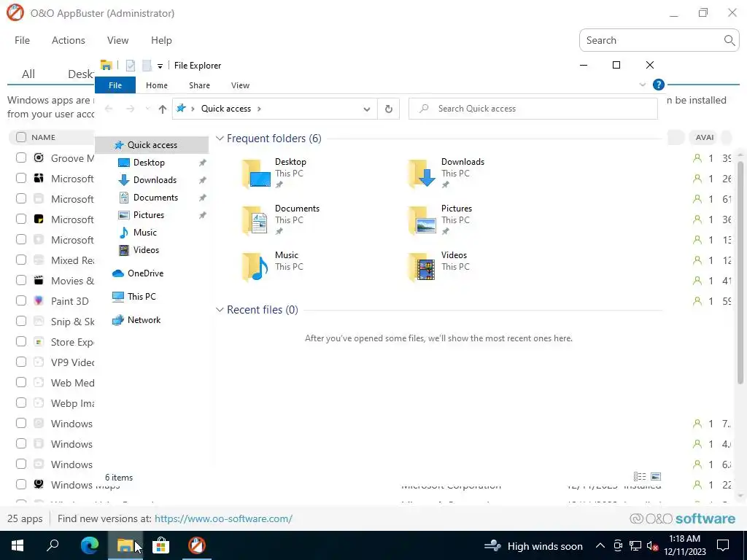
Task: Click O&O AppBuster icon in the taskbar
Action: 197,545
